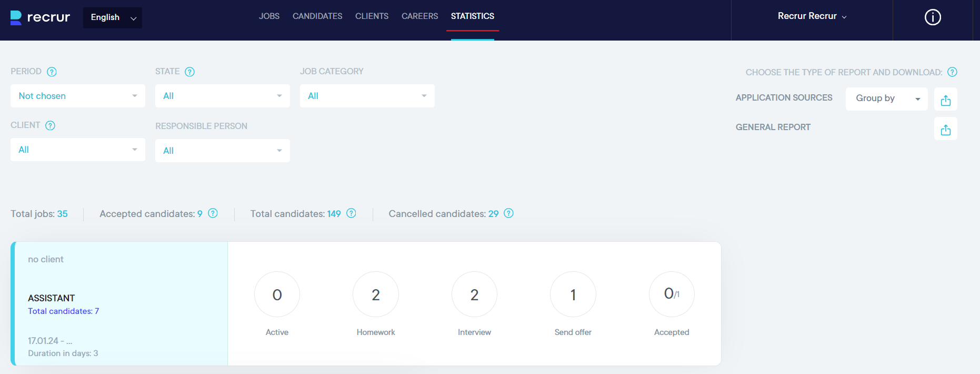
Task: Click help icon beside Cancelled candidates
Action: pos(508,213)
